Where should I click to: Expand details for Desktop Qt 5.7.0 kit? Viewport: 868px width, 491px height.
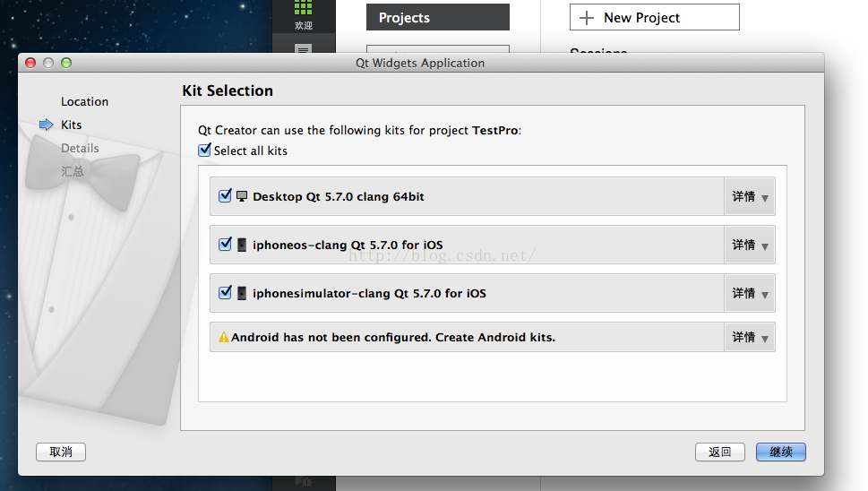pyautogui.click(x=750, y=196)
